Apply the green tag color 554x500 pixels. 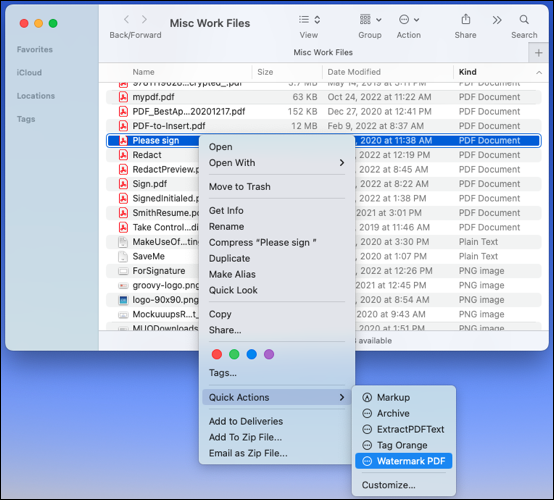click(x=234, y=354)
